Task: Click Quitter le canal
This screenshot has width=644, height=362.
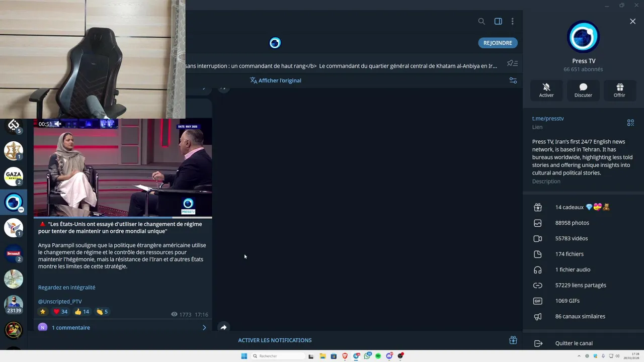Action: tap(583, 343)
